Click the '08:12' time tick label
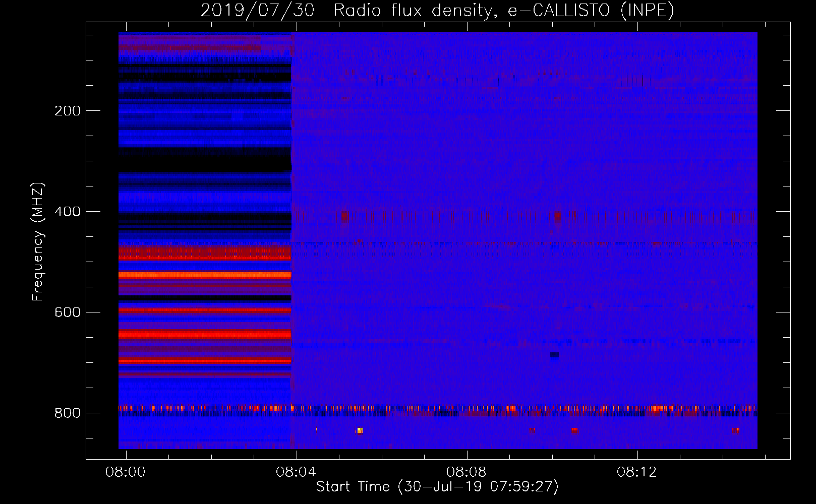 click(637, 472)
